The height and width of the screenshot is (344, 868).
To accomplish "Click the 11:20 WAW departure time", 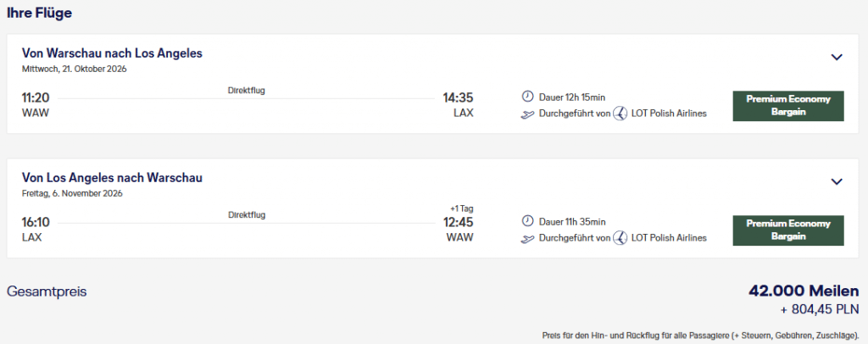I will 36,98.
